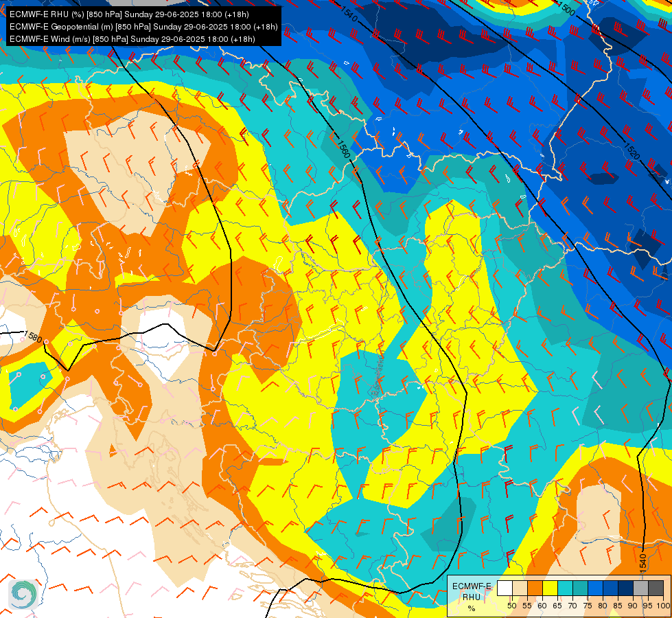Image resolution: width=672 pixels, height=618 pixels.
Task: Select the light gray legend swatch
Action: tap(640, 588)
